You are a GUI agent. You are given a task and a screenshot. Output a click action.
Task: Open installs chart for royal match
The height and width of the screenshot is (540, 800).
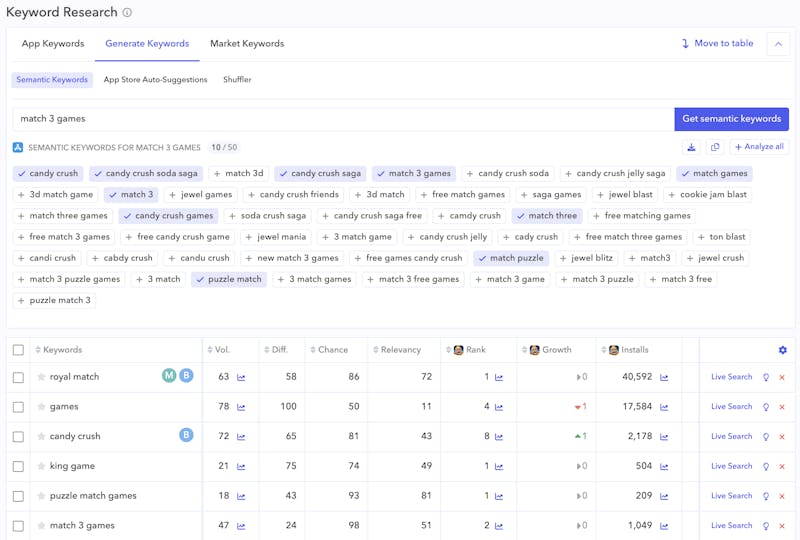point(664,378)
